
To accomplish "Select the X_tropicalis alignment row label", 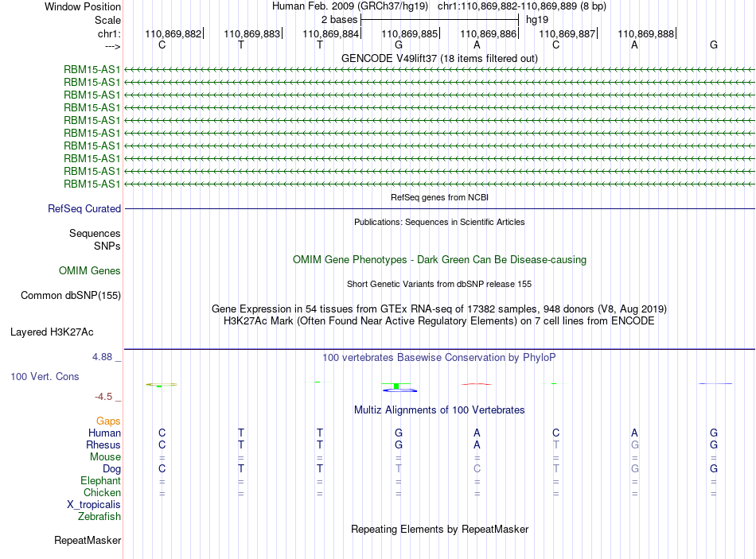I will [94, 505].
